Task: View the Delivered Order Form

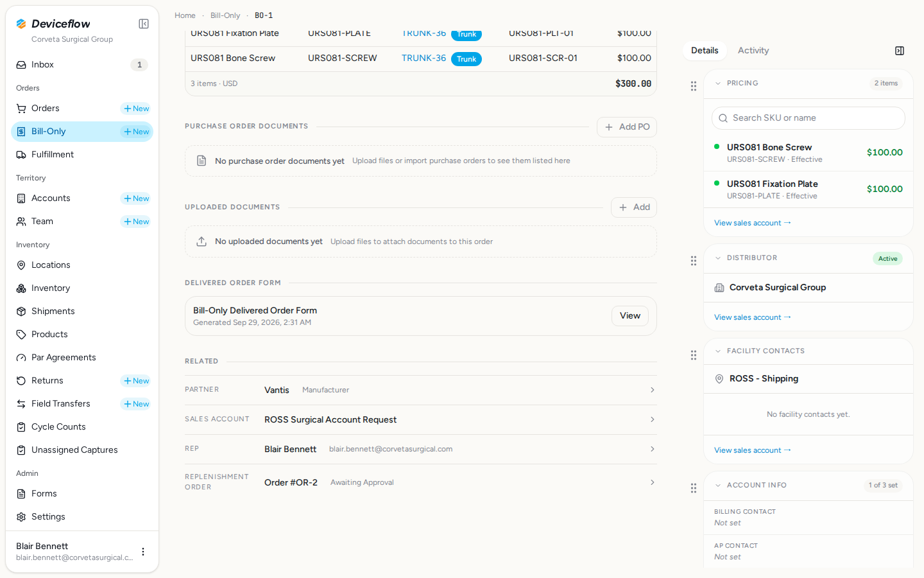Action: tap(630, 316)
